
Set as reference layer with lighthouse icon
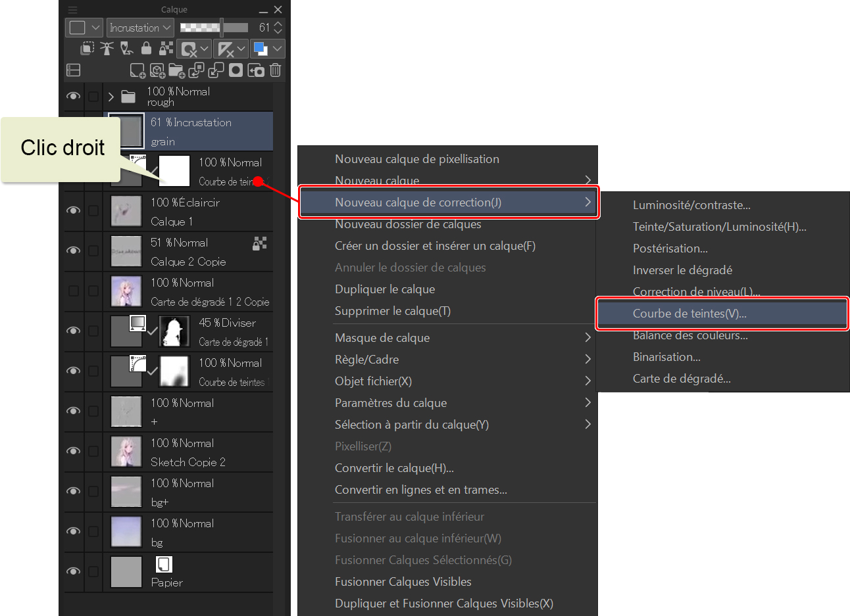(x=107, y=49)
